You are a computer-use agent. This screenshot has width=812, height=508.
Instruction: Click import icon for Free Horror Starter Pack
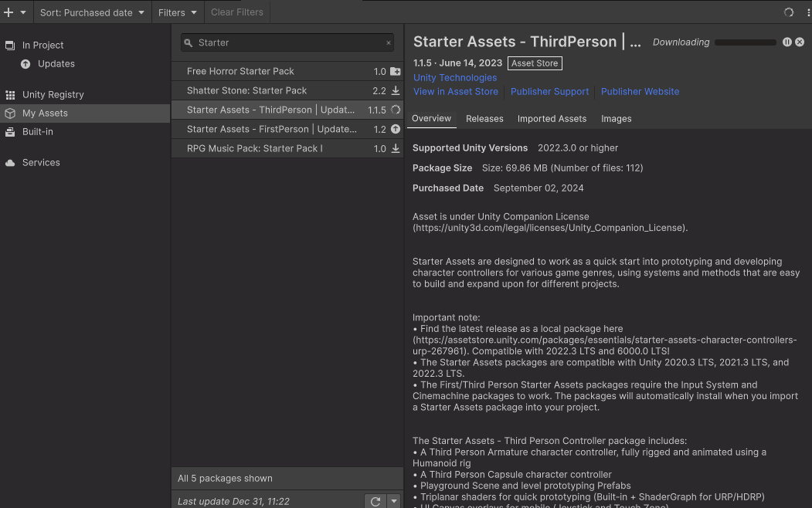(396, 71)
